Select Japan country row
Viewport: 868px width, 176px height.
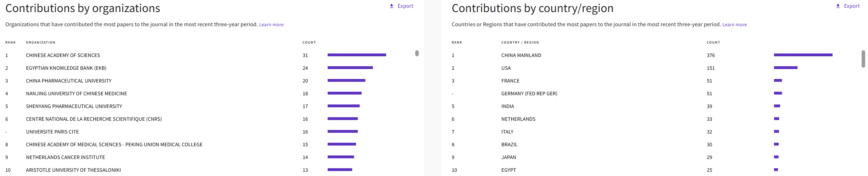[x=509, y=157]
